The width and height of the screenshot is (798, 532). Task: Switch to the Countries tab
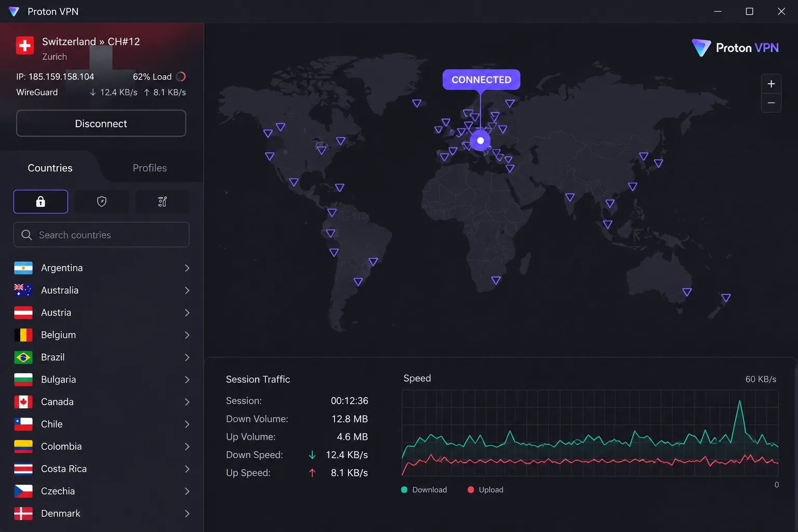pyautogui.click(x=50, y=168)
